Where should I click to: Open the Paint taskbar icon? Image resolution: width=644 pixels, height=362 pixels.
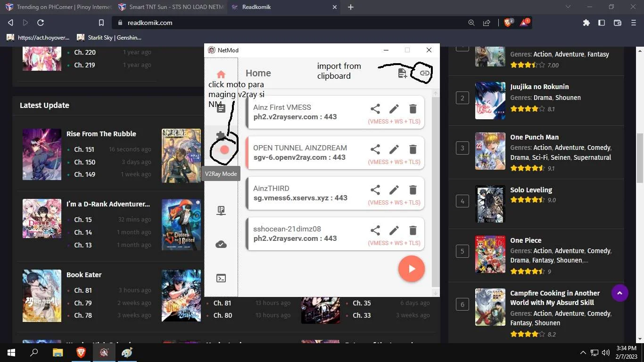127,352
